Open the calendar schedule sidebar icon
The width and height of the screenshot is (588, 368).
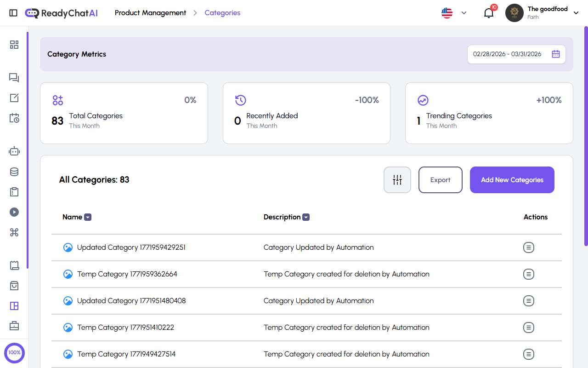(14, 118)
